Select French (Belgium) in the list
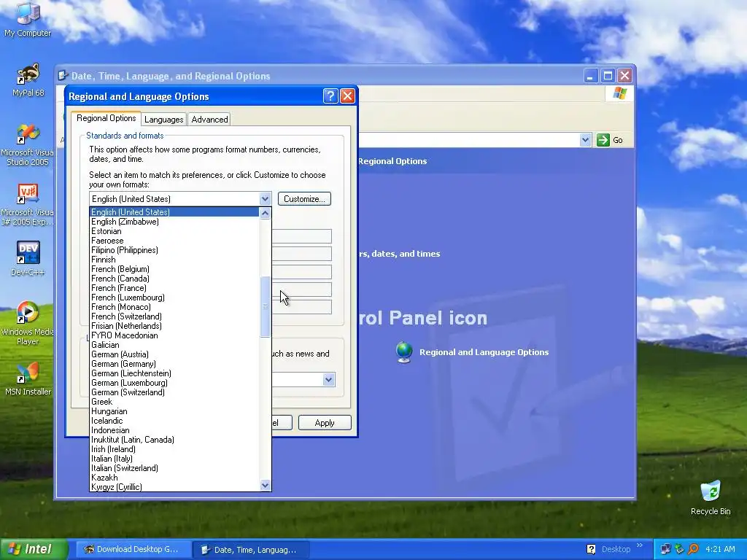The height and width of the screenshot is (560, 747). 174,269
